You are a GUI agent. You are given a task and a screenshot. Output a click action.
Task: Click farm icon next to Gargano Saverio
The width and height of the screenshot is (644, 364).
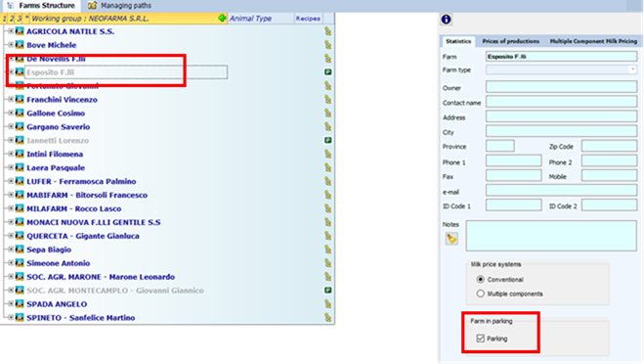(x=20, y=126)
